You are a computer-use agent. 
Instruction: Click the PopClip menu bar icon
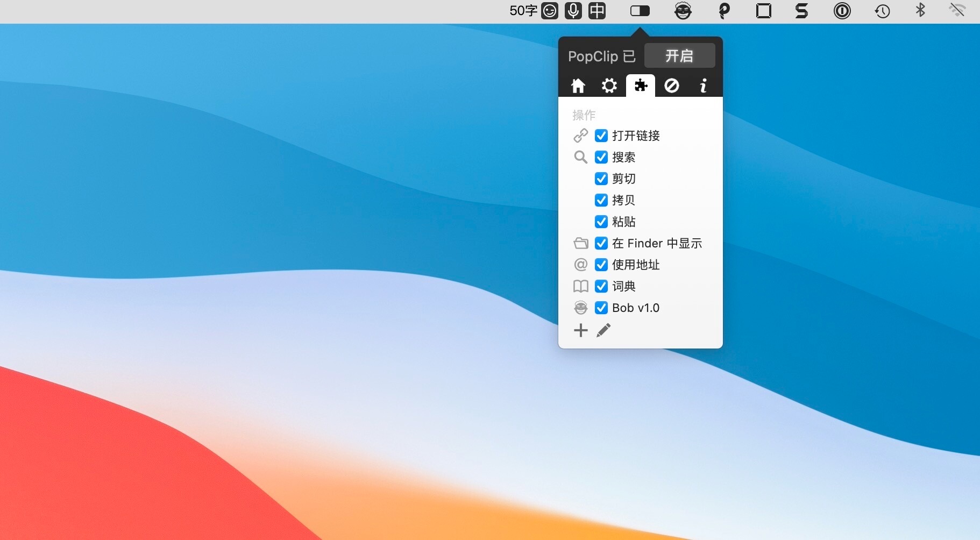click(x=640, y=11)
